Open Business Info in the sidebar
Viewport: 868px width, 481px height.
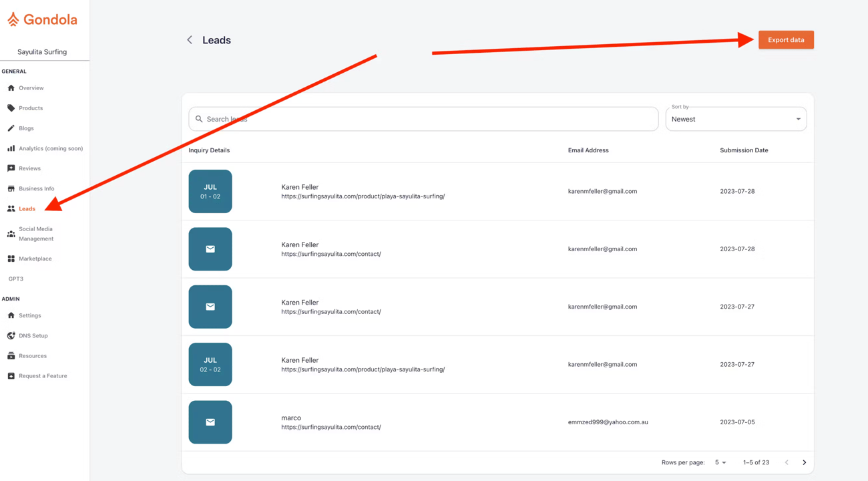pos(36,188)
